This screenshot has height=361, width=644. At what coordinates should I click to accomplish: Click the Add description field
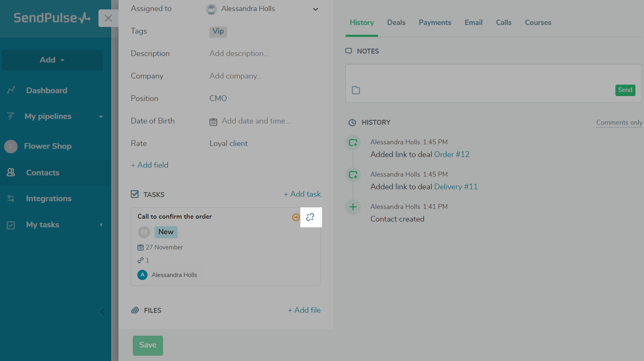[239, 54]
